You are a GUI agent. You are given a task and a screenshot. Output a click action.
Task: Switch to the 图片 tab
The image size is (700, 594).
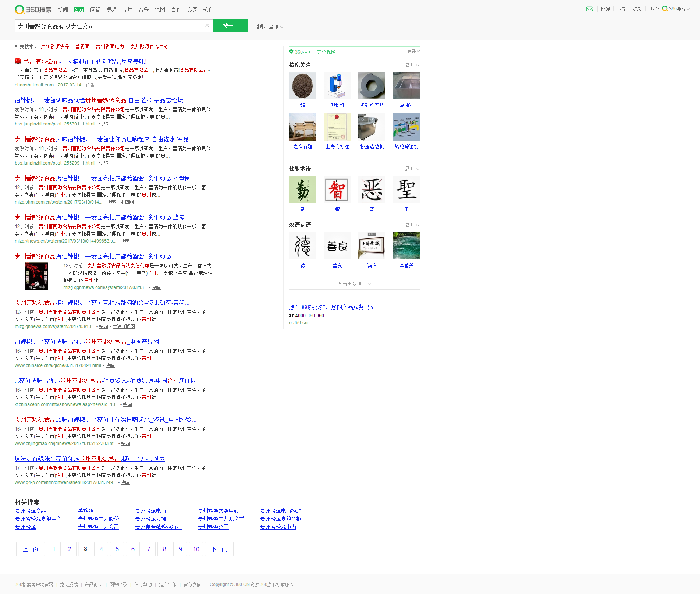point(127,10)
